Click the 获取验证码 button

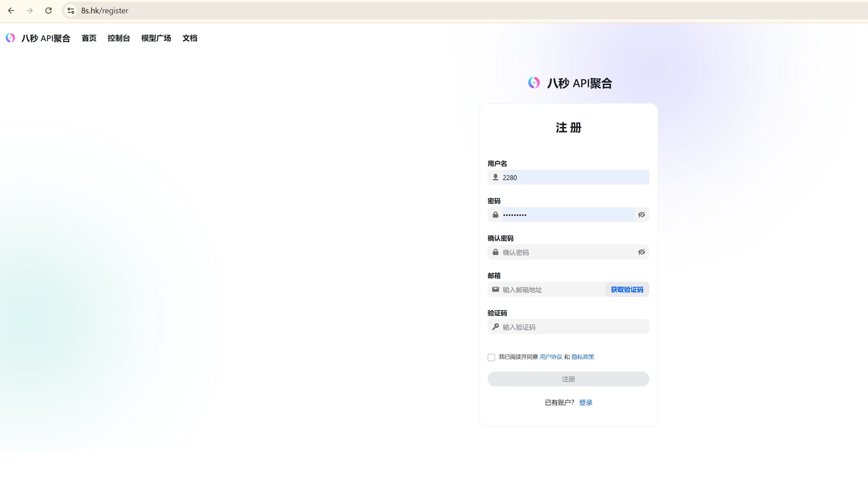click(x=627, y=289)
